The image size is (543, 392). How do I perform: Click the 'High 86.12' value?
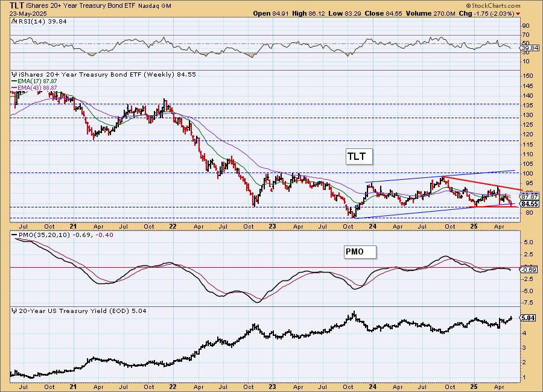point(308,13)
